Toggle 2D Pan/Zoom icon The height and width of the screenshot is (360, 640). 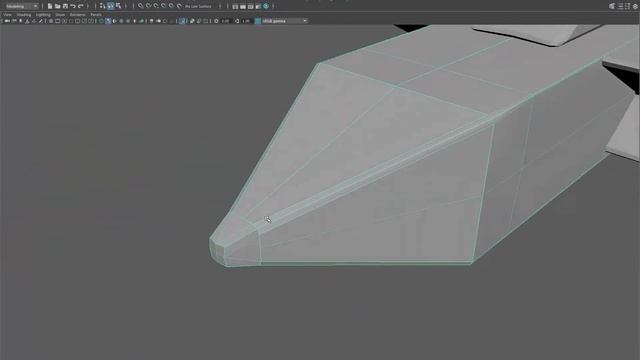tap(40, 21)
